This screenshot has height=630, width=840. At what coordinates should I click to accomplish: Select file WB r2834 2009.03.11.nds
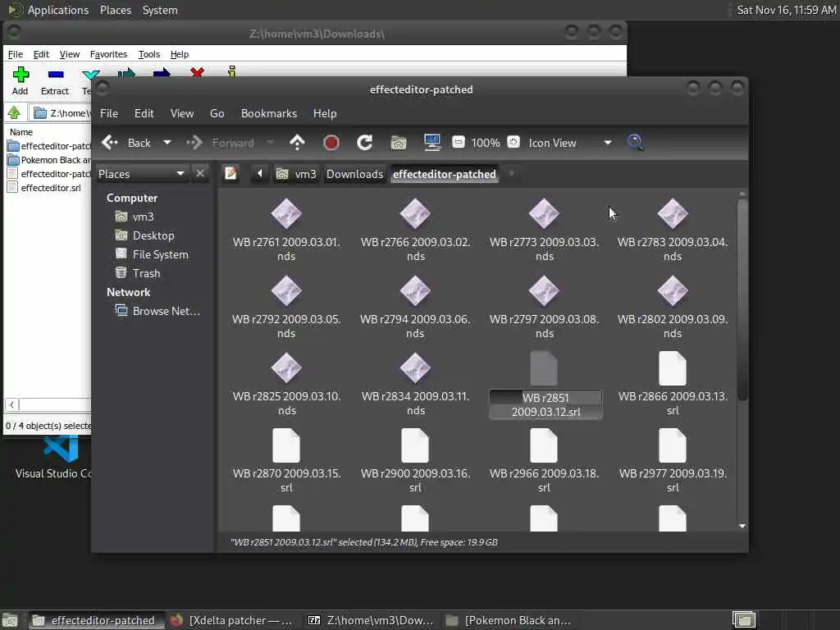[415, 385]
